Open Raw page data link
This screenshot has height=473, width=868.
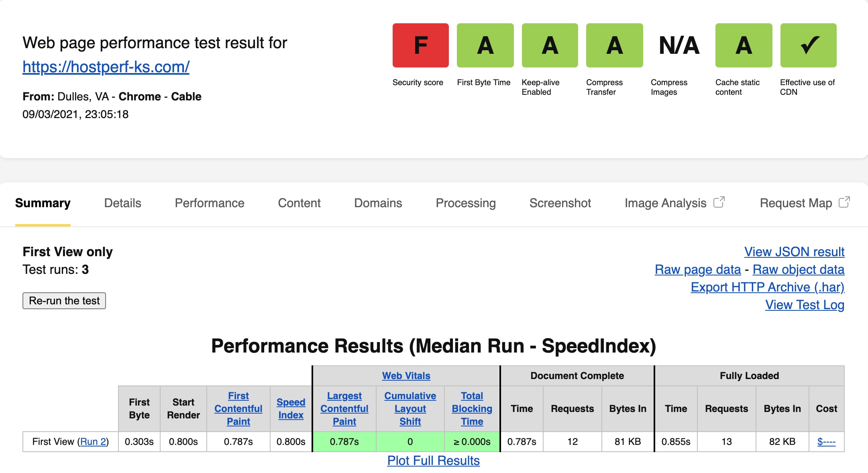point(698,269)
